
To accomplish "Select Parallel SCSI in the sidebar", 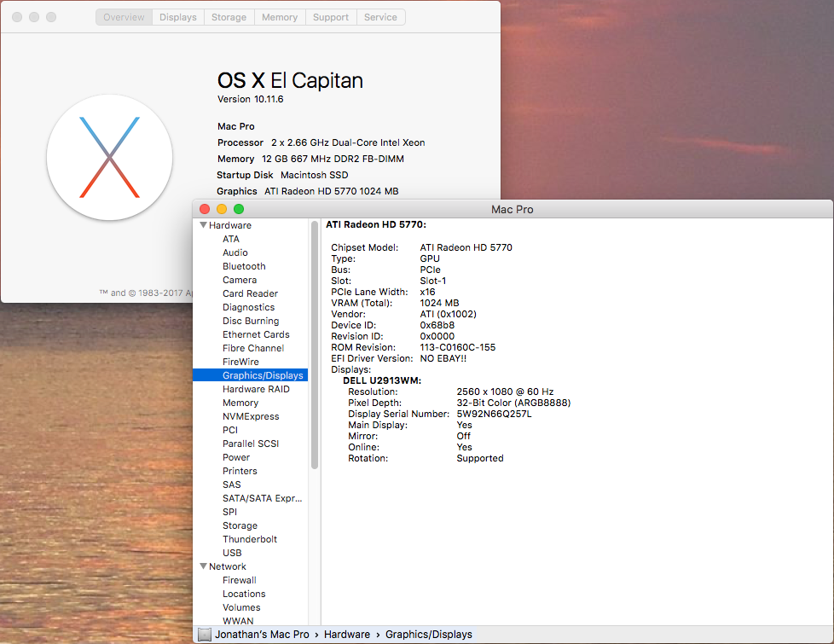I will coord(251,444).
